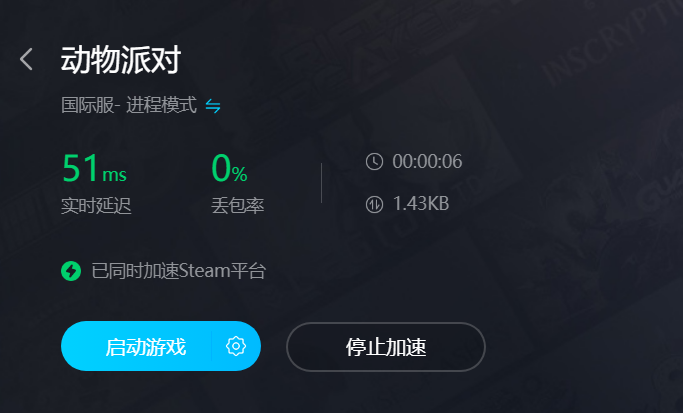Click the clock icon beside the elapsed timer
This screenshot has width=683, height=413.
coord(374,162)
